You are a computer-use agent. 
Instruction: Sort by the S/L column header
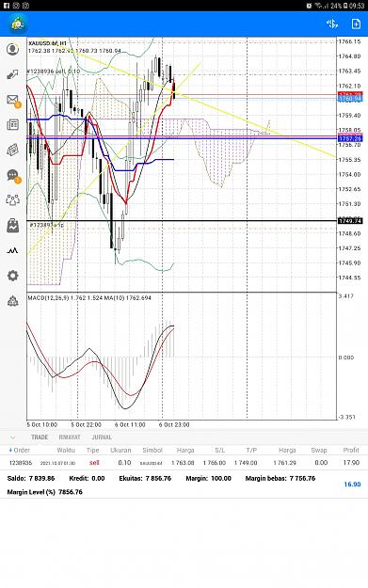click(x=220, y=450)
